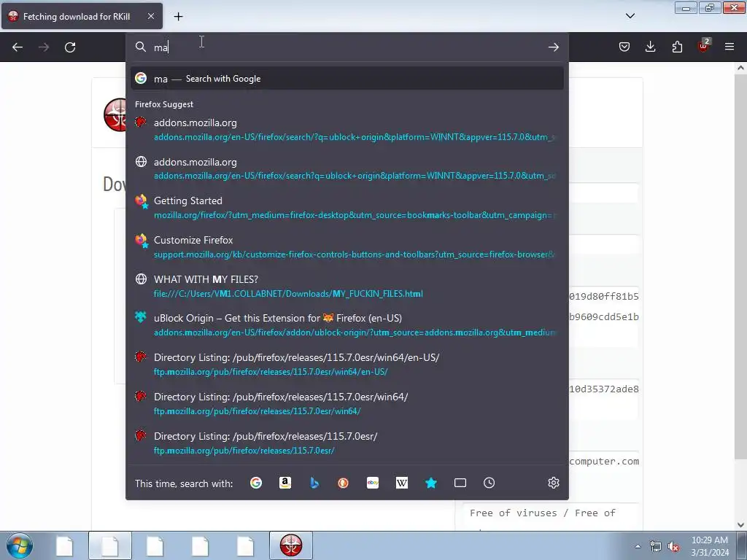Search this time with Wikipedia icon
747x560 pixels.
[x=402, y=483]
